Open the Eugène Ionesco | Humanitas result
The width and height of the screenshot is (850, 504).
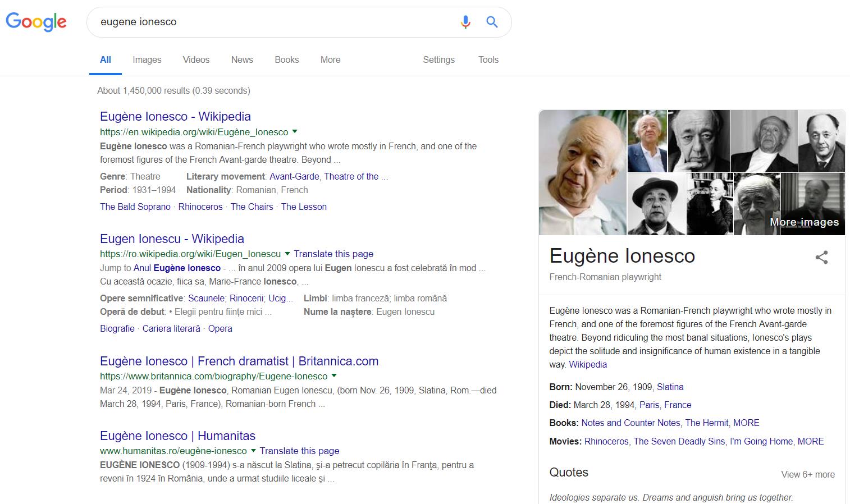click(x=177, y=436)
